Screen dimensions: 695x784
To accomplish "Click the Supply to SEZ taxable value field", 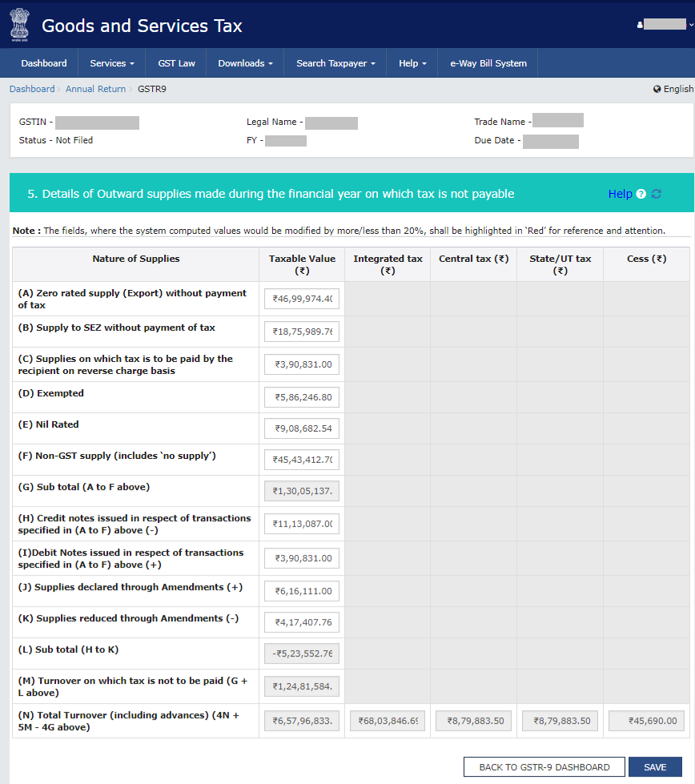I will 302,332.
